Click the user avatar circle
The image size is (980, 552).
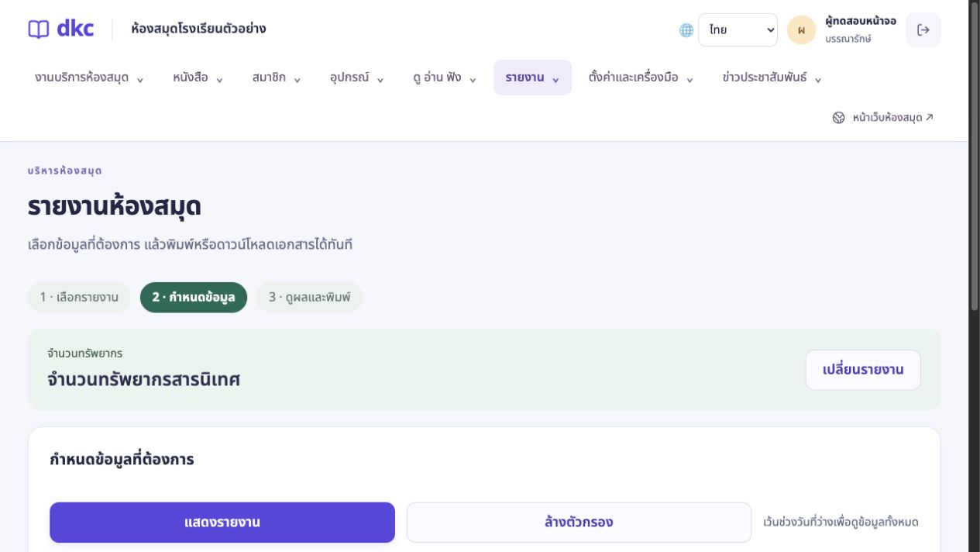point(802,30)
